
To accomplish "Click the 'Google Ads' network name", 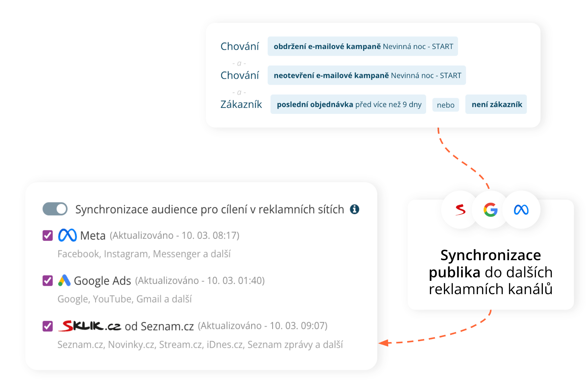I will (x=102, y=281).
